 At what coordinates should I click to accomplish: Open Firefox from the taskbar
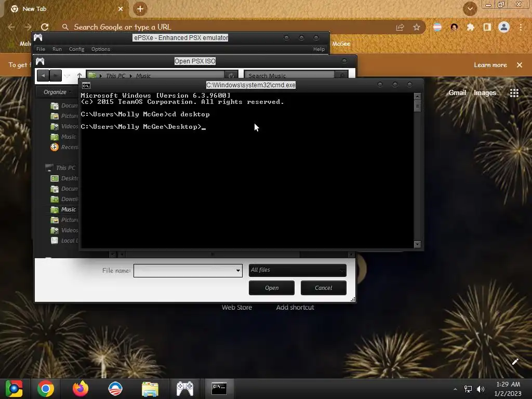click(81, 389)
